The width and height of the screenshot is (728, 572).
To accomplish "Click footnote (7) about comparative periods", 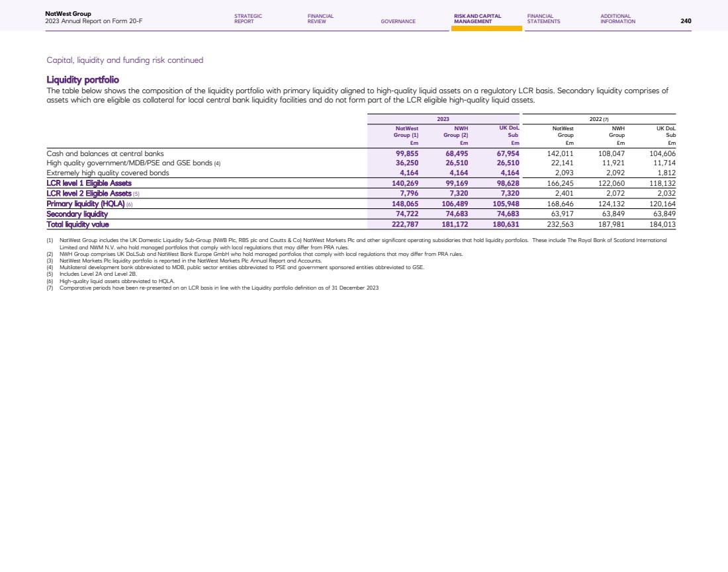I will 218,288.
